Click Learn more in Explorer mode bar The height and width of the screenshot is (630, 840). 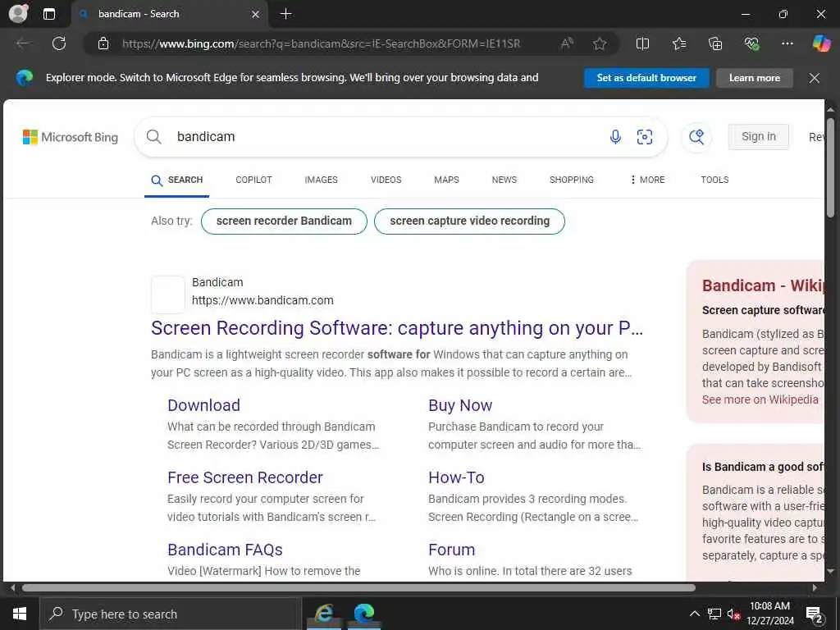tap(755, 78)
